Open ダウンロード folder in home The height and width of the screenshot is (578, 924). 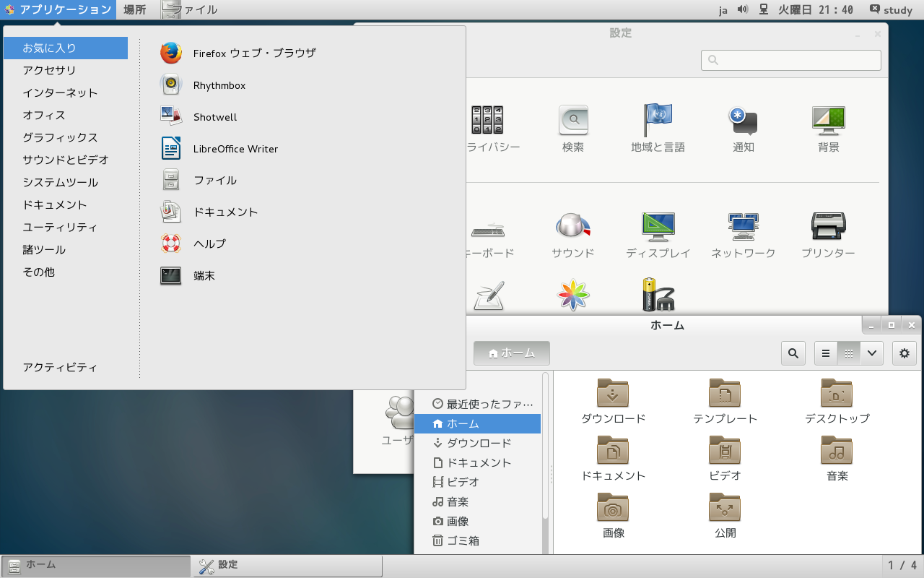[613, 401]
